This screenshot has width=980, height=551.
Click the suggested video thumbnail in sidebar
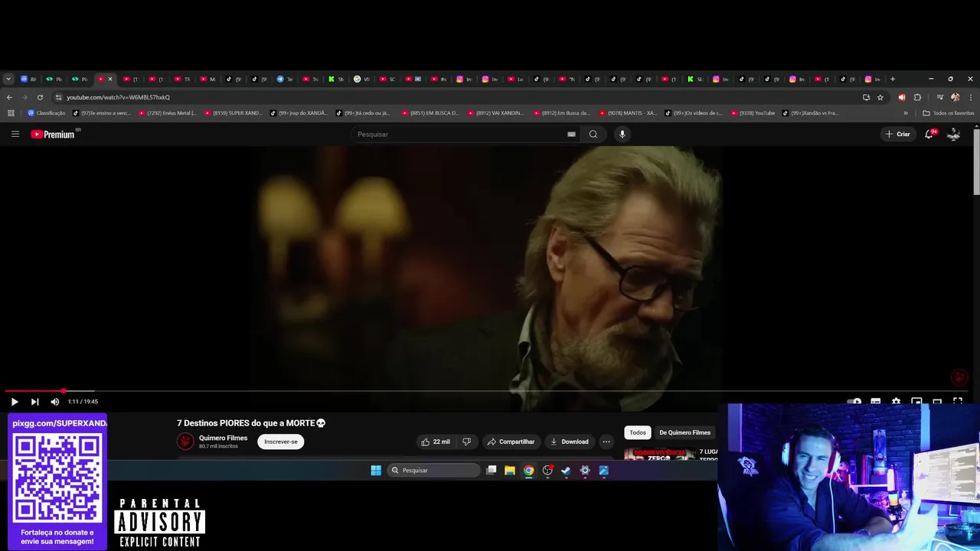660,454
